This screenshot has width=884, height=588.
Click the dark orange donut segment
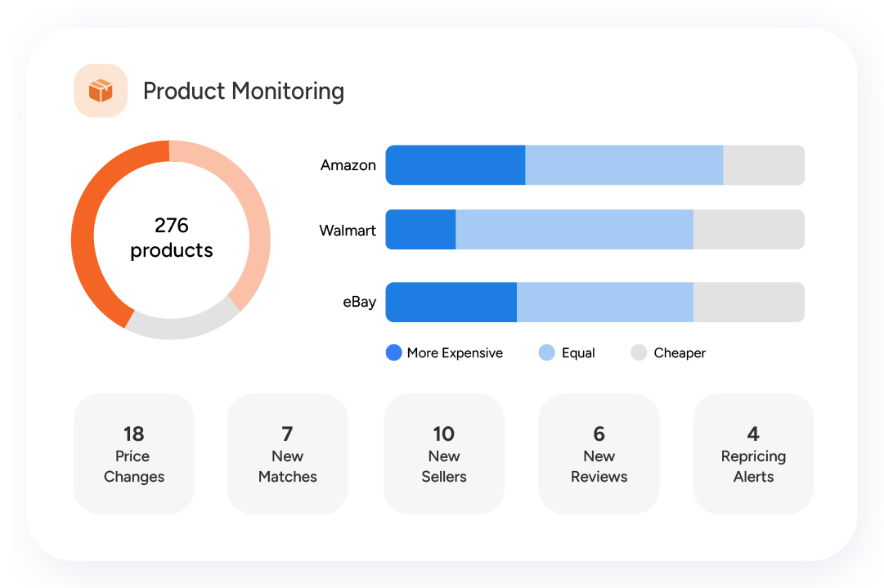[82, 240]
